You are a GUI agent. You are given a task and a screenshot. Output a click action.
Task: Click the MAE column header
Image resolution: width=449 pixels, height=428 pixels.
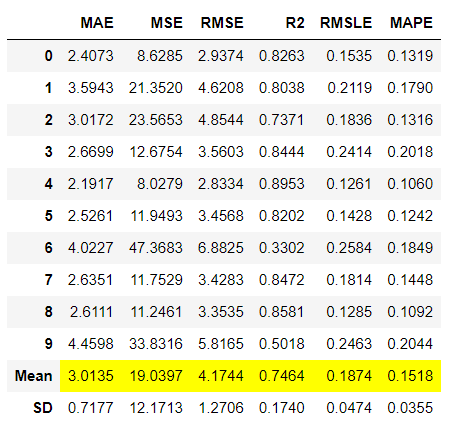point(97,23)
